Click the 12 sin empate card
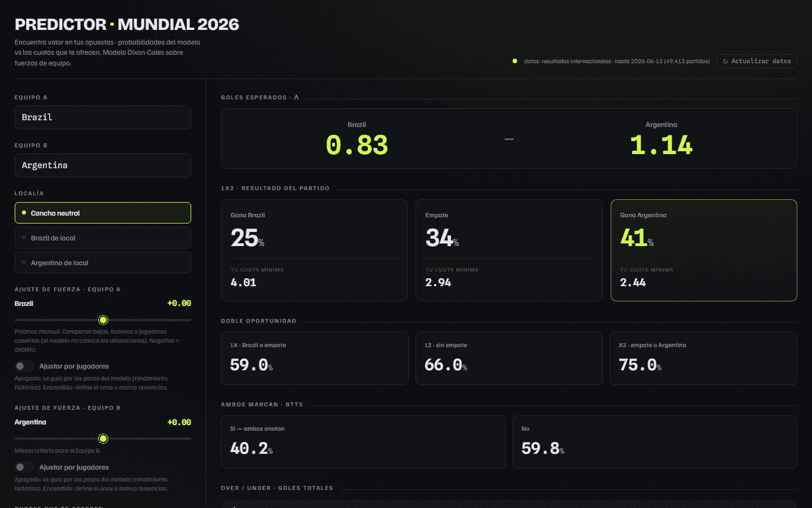Image resolution: width=812 pixels, height=508 pixels. coord(509,358)
